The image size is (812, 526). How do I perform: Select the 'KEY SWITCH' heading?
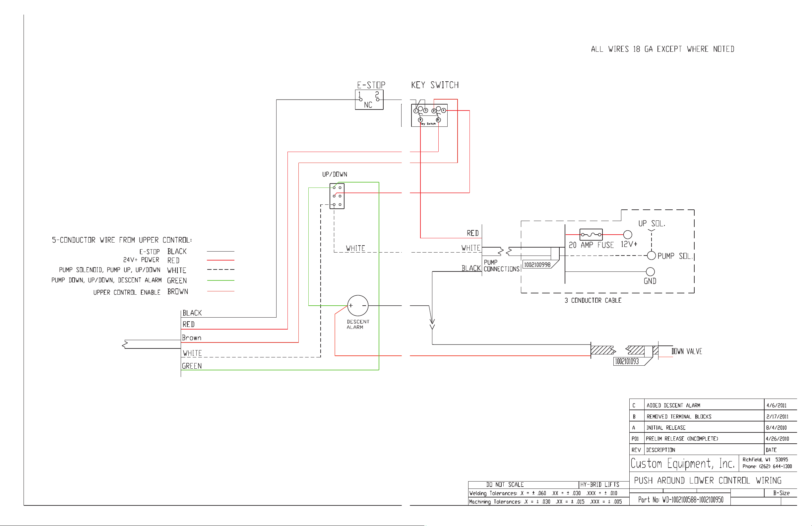point(435,85)
